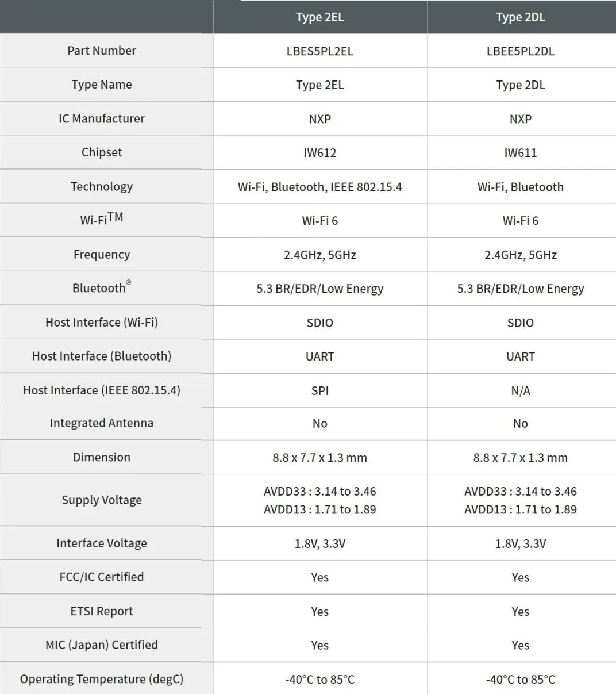
Task: Click the MIC (Japan) Certified row label
Action: pyautogui.click(x=102, y=645)
